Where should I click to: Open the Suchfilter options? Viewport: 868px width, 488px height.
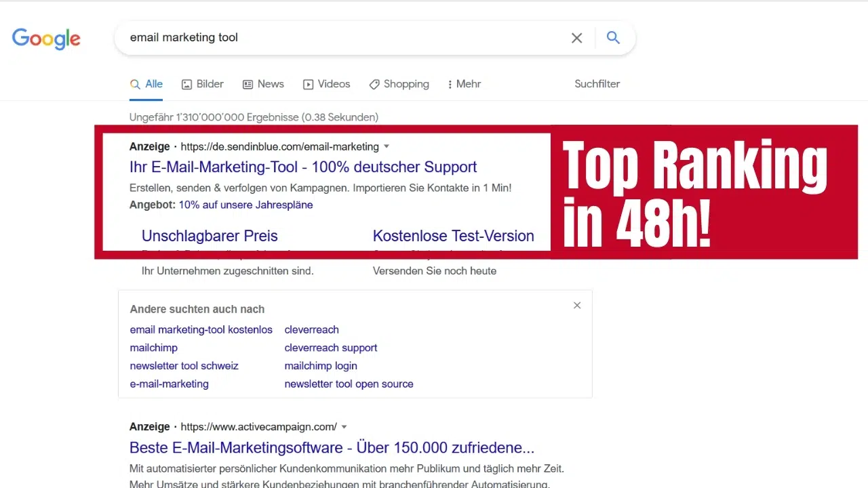(597, 84)
